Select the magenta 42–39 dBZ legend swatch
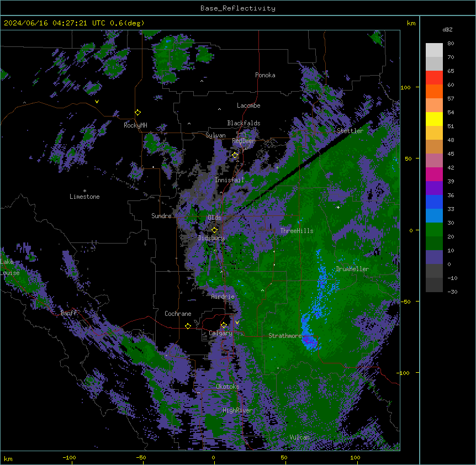The height and width of the screenshot is (465, 476). click(434, 174)
